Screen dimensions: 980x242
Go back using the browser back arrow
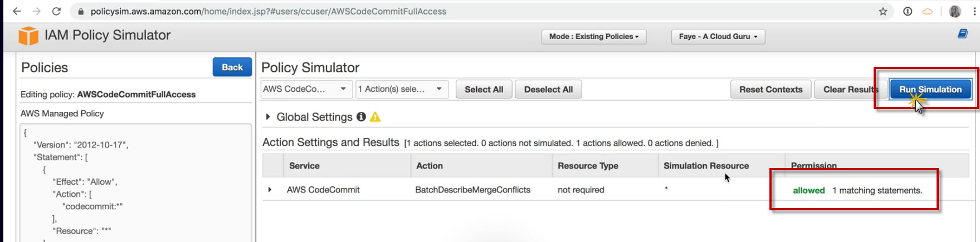coord(17,11)
